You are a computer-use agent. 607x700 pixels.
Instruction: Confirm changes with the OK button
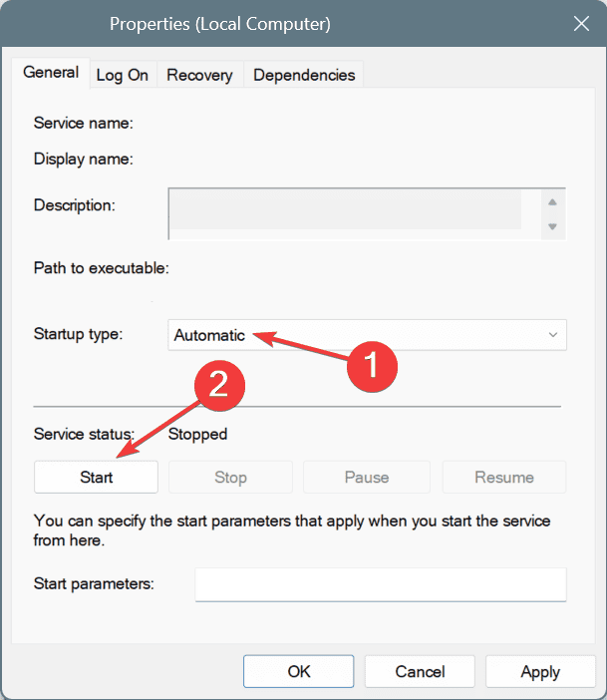coord(299,671)
